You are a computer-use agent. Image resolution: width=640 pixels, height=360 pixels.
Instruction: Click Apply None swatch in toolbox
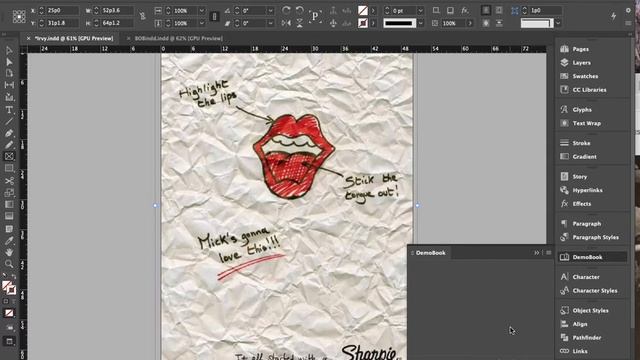coord(9,313)
